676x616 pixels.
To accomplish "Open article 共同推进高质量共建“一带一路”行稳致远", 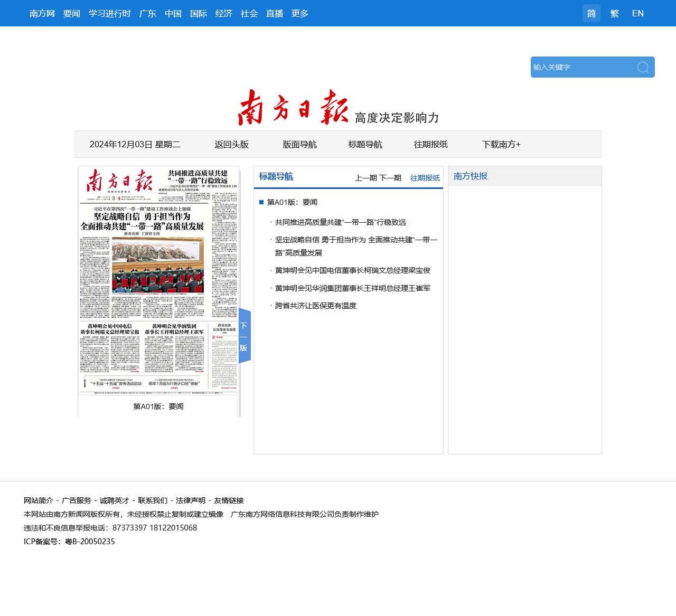I will 341,222.
